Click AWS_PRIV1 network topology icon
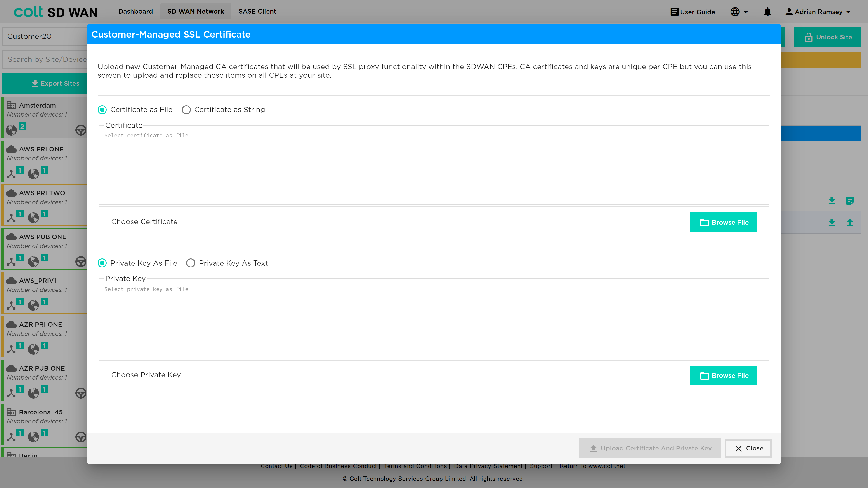The height and width of the screenshot is (488, 868). tap(12, 305)
